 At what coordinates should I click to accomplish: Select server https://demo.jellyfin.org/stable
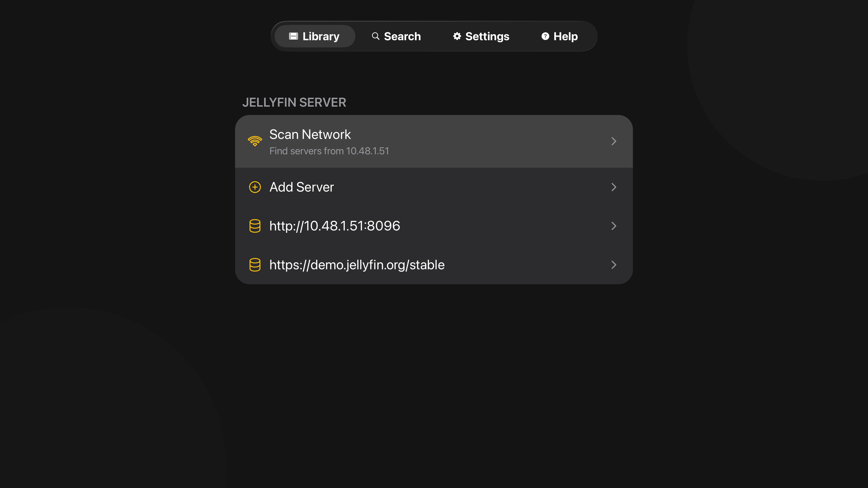(x=434, y=265)
